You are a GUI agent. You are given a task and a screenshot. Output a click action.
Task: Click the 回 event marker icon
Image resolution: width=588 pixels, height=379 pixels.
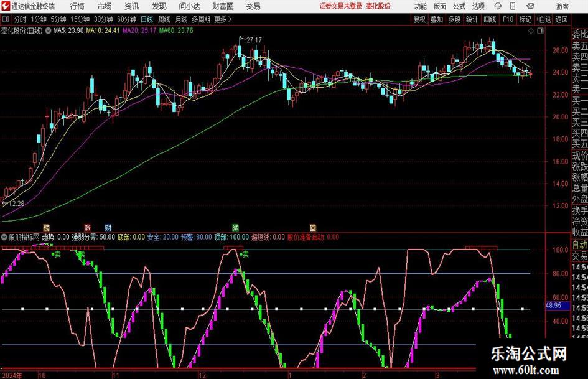pos(313,227)
